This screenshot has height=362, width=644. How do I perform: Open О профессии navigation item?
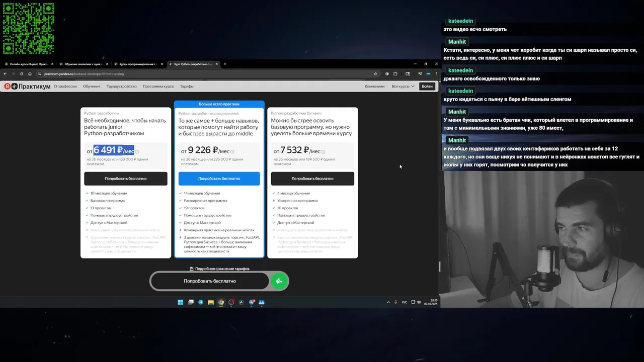pyautogui.click(x=65, y=86)
